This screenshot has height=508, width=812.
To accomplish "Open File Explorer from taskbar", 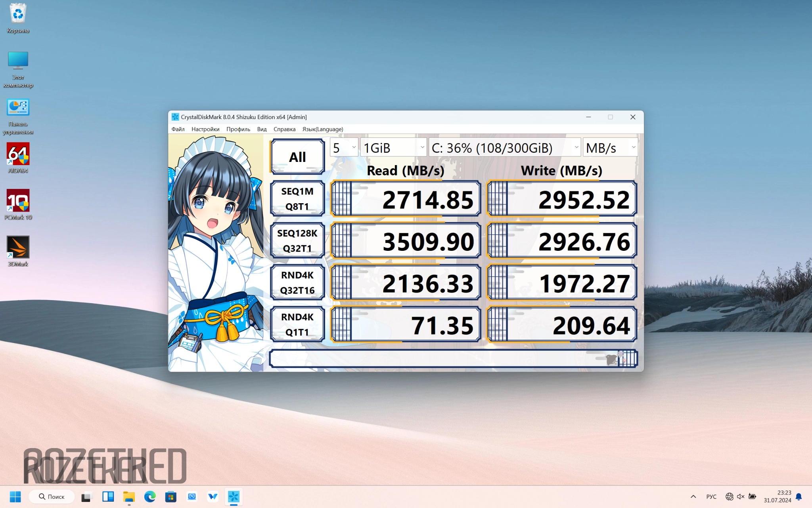I will [x=129, y=496].
